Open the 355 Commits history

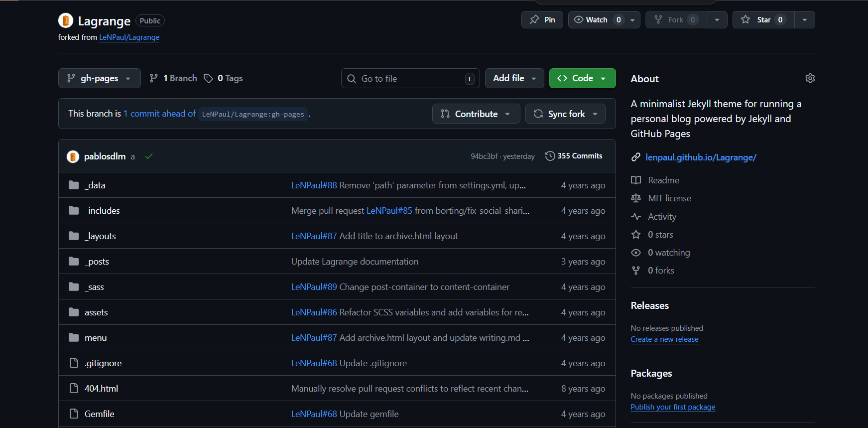pyautogui.click(x=574, y=156)
